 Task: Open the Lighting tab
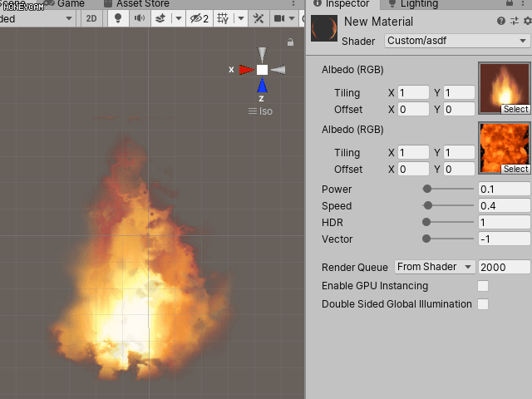click(x=413, y=3)
